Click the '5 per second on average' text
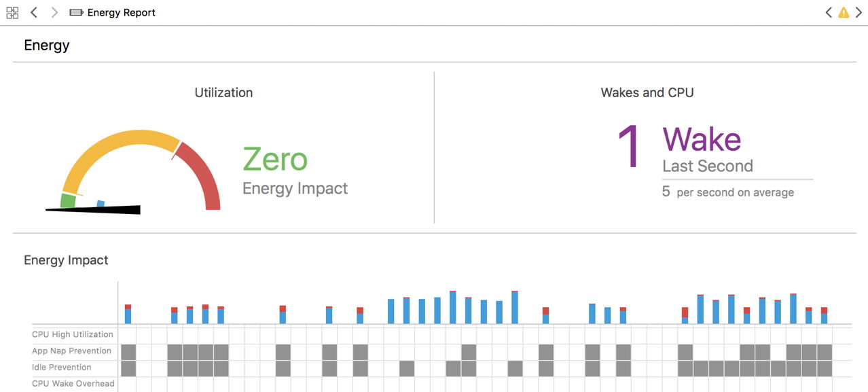Image resolution: width=868 pixels, height=392 pixels. click(728, 192)
